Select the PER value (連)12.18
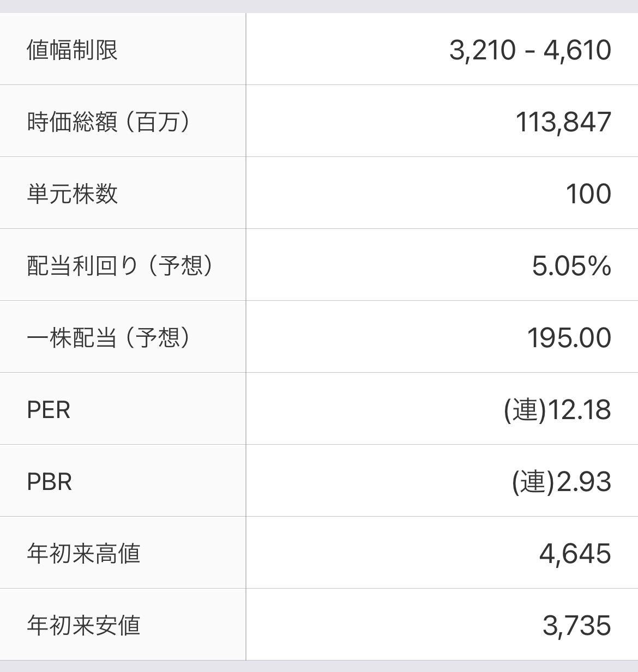Screen dimensions: 638x672 [x=557, y=410]
